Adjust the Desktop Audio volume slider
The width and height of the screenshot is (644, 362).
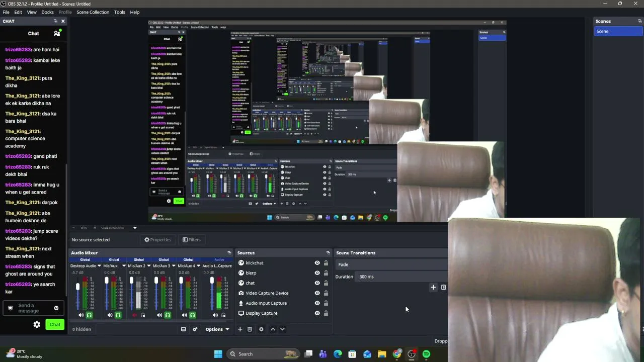[77, 293]
